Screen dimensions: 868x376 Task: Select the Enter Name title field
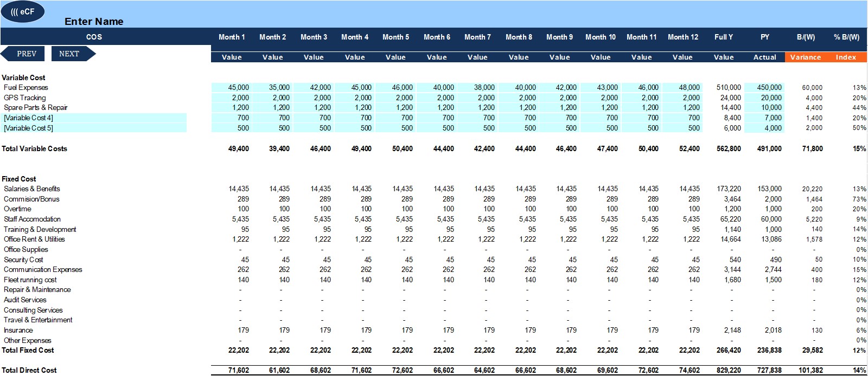tap(94, 21)
